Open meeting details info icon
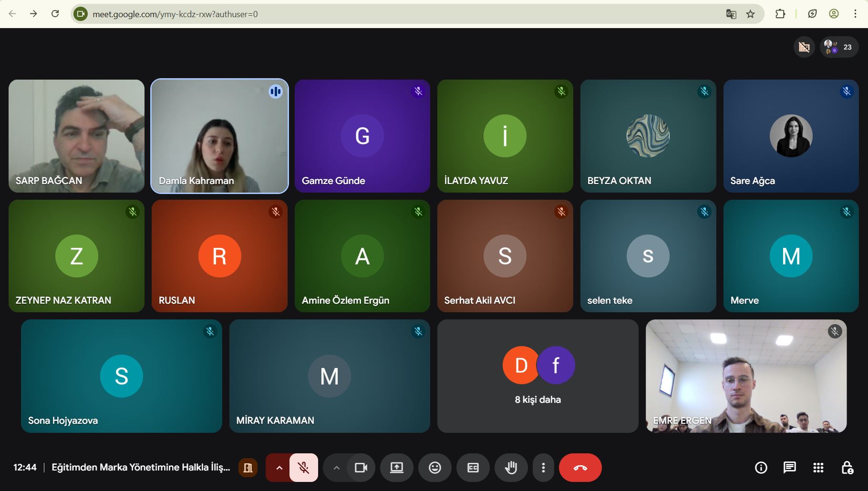Screen dimensions: 868x491 (x=761, y=468)
